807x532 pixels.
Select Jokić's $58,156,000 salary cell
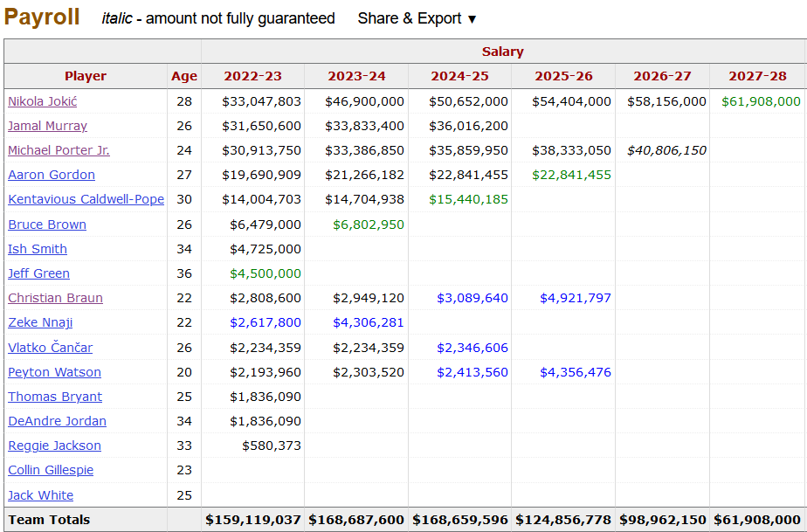coord(666,101)
